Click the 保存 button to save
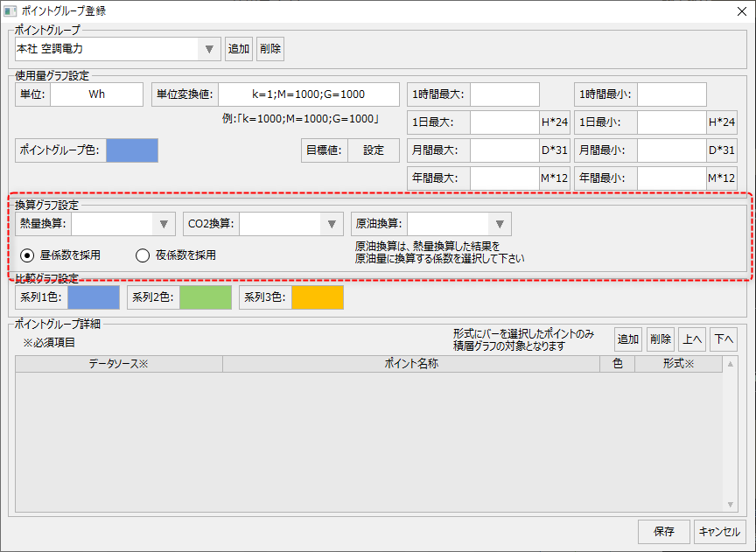 click(664, 531)
